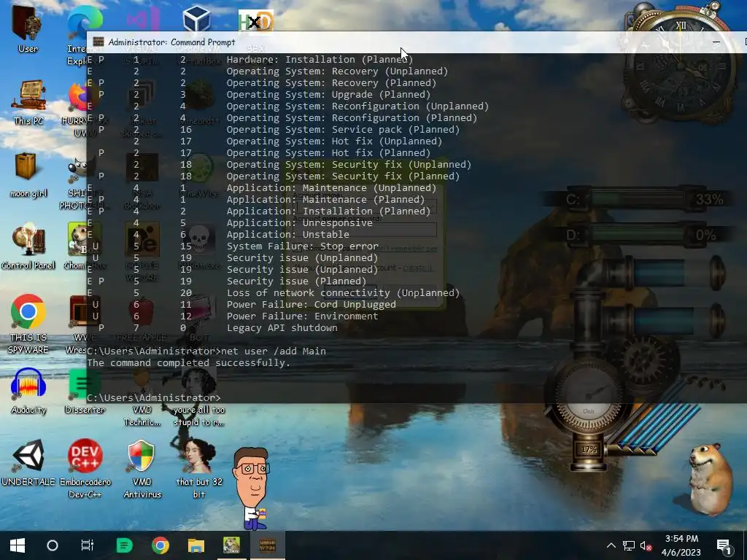The width and height of the screenshot is (747, 560).
Task: Click the 17% gauge gadget
Action: [x=589, y=449]
